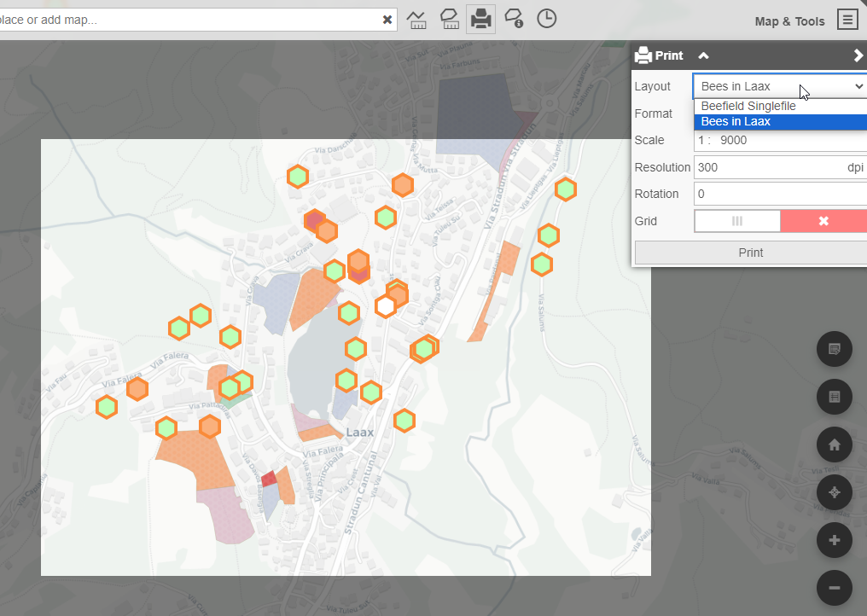Disable grid with the red X toggle

(x=823, y=221)
